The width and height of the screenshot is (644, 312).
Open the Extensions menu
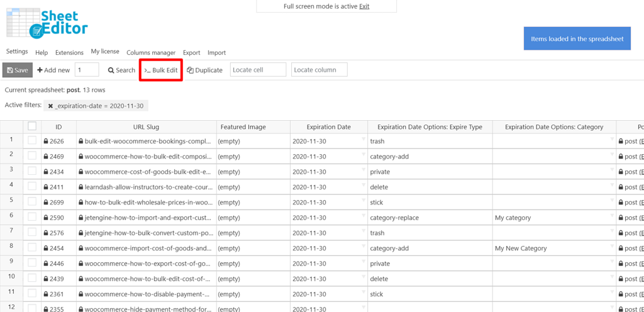pyautogui.click(x=69, y=53)
